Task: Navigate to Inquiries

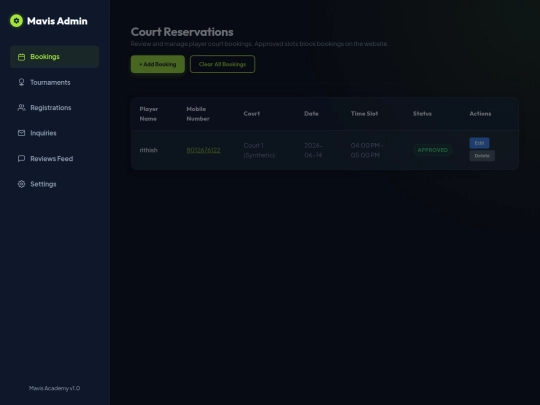Action: coord(54,133)
